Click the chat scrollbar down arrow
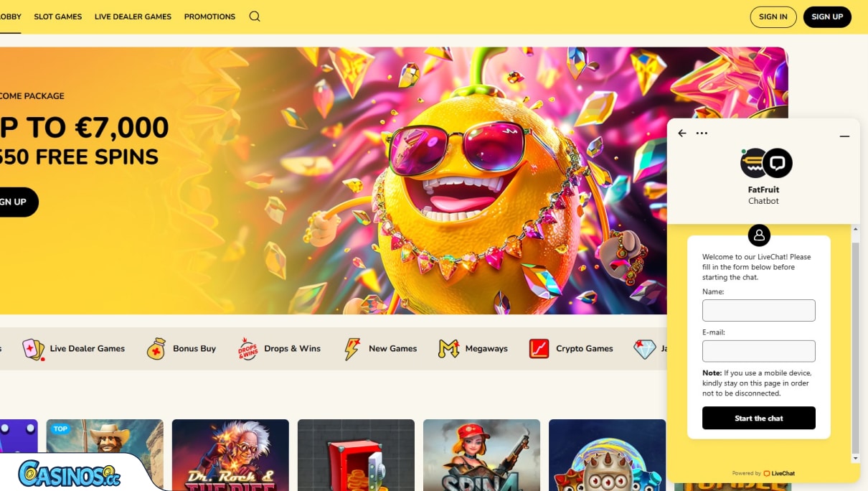This screenshot has height=491, width=868. 855,458
